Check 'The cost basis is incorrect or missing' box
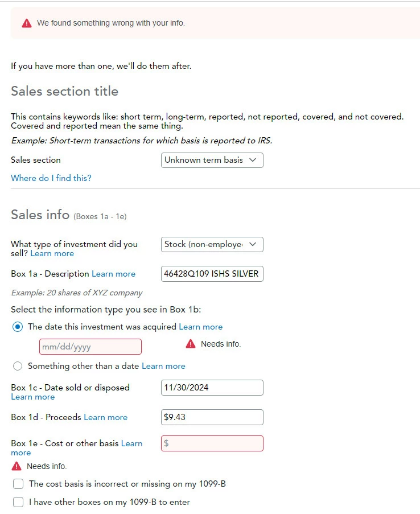This screenshot has width=420, height=514. click(x=18, y=484)
